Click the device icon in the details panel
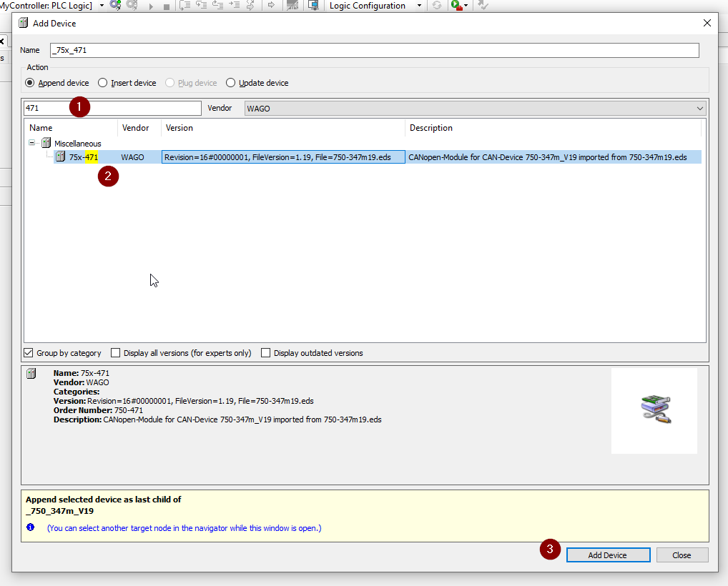The image size is (728, 586). [x=31, y=374]
